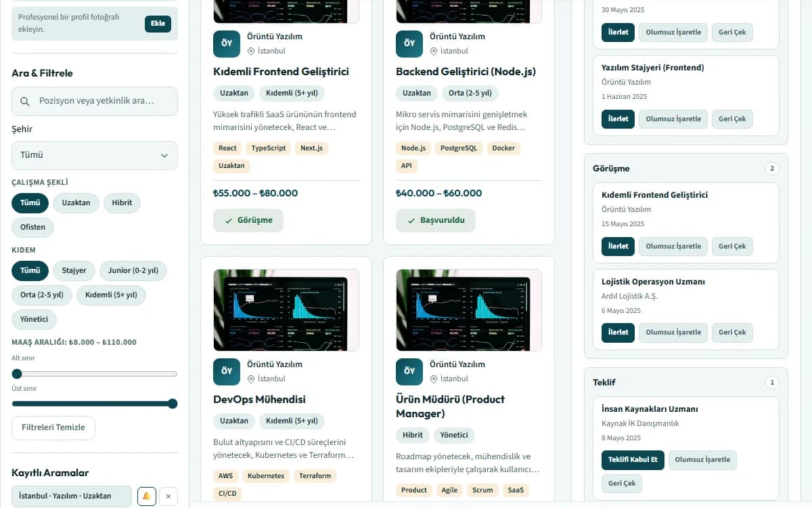Click the Scrum tag on Ürün Müdürü card
The width and height of the screenshot is (812, 508).
pos(482,490)
